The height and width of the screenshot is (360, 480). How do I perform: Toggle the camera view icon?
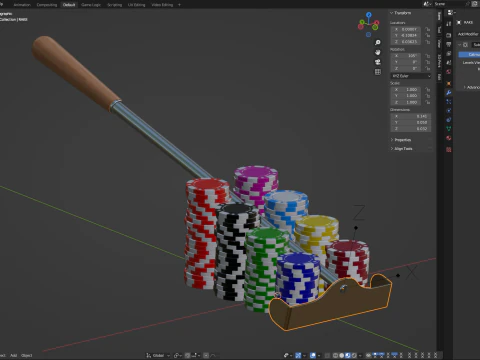click(378, 62)
